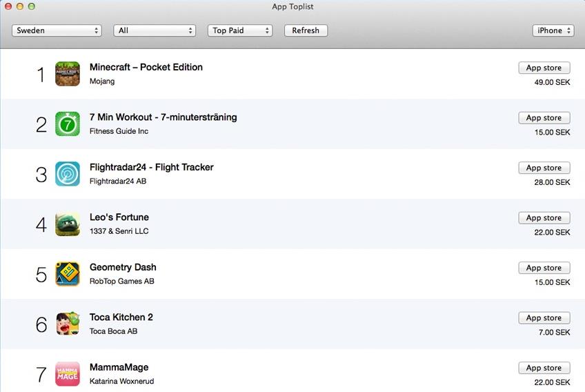Select the Geometry Dash title
Viewport: 585px width, 392px height.
click(x=123, y=267)
